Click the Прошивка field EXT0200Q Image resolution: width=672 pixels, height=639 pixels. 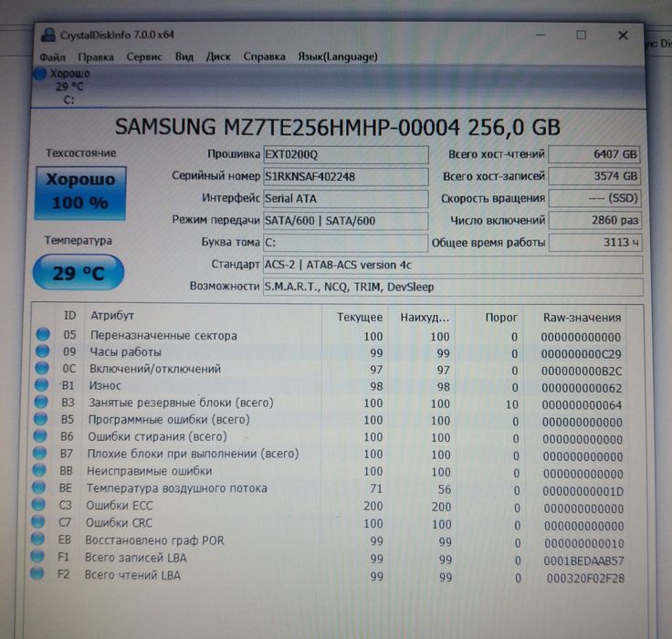(346, 154)
